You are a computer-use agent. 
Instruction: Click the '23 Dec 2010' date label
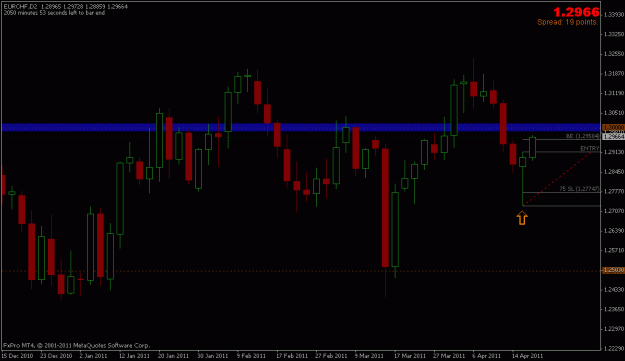click(x=56, y=355)
